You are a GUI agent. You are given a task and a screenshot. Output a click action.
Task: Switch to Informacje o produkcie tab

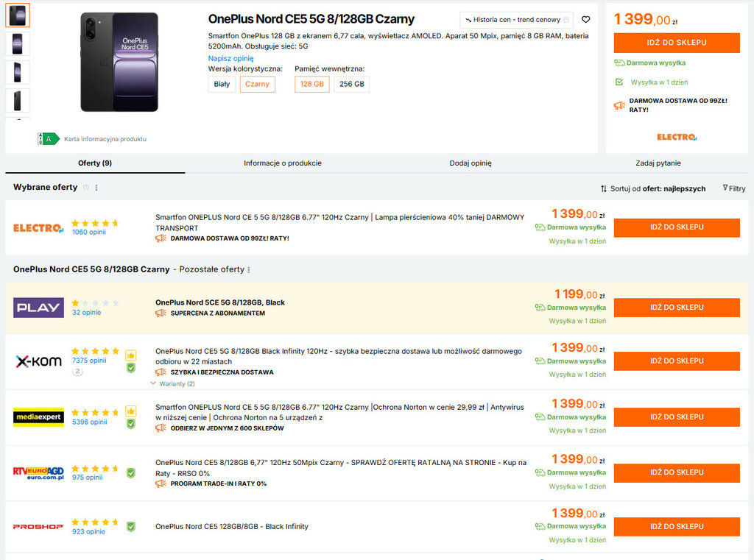click(x=283, y=163)
